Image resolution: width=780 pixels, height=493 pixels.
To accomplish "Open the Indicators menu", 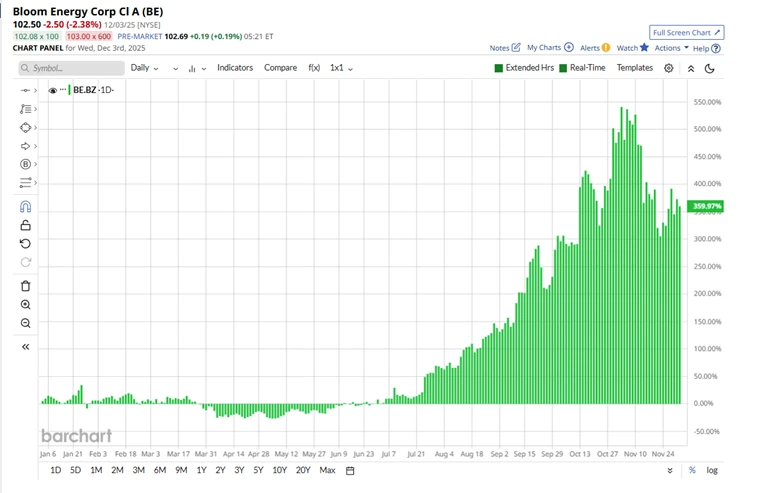I will click(235, 68).
